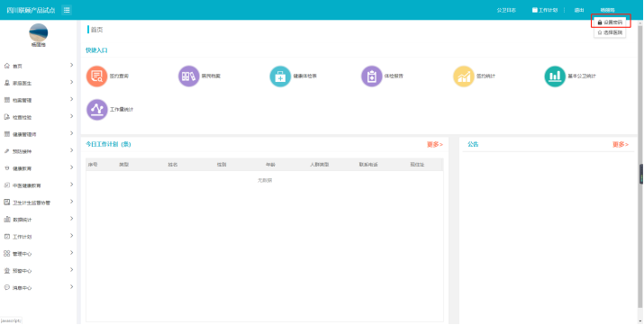644x325 pixels.
Task: Open the 居民档案 quick entry icon
Action: coord(188,77)
